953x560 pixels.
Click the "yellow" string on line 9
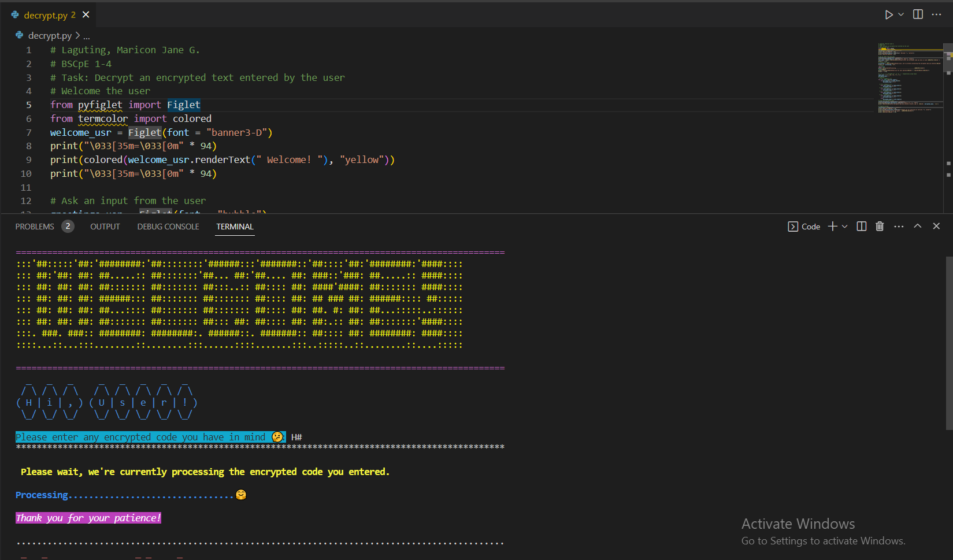coord(362,160)
